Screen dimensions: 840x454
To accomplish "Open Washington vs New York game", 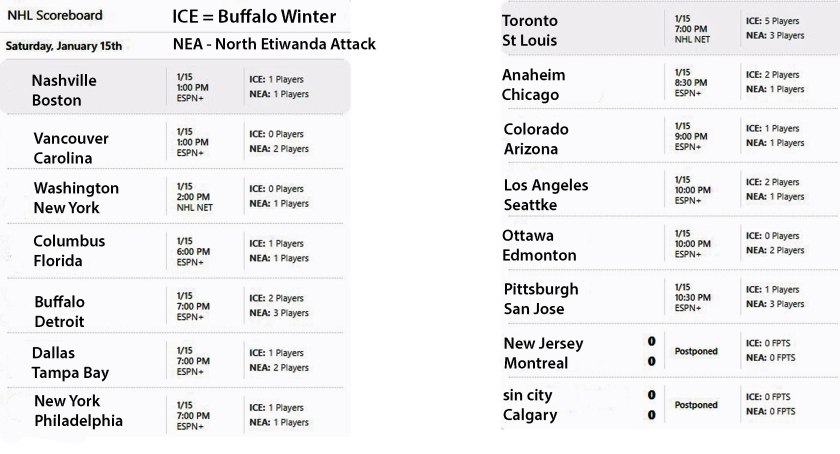I will point(175,197).
